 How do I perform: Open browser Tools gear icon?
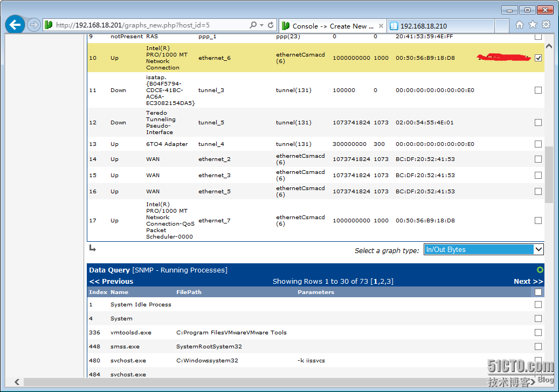(x=546, y=25)
